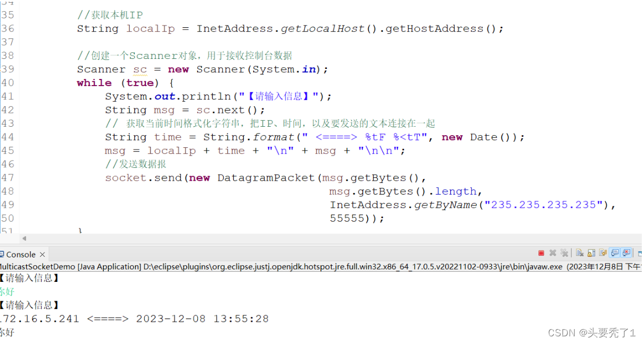Click line number 47 in the gutter
This screenshot has height=343, width=644.
tap(8, 178)
